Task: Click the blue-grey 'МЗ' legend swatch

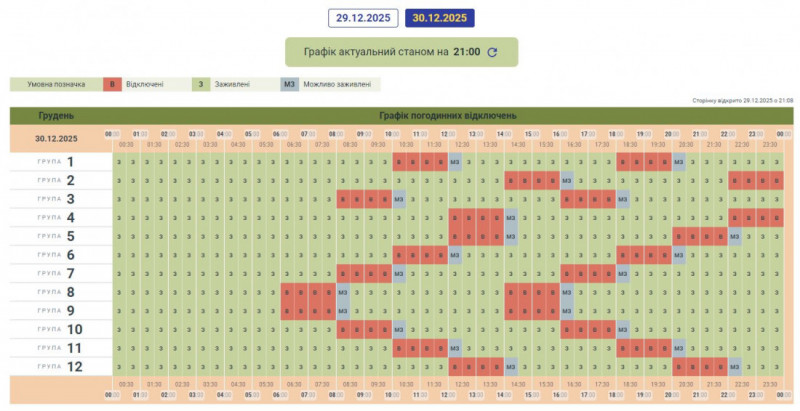Action: coord(289,84)
